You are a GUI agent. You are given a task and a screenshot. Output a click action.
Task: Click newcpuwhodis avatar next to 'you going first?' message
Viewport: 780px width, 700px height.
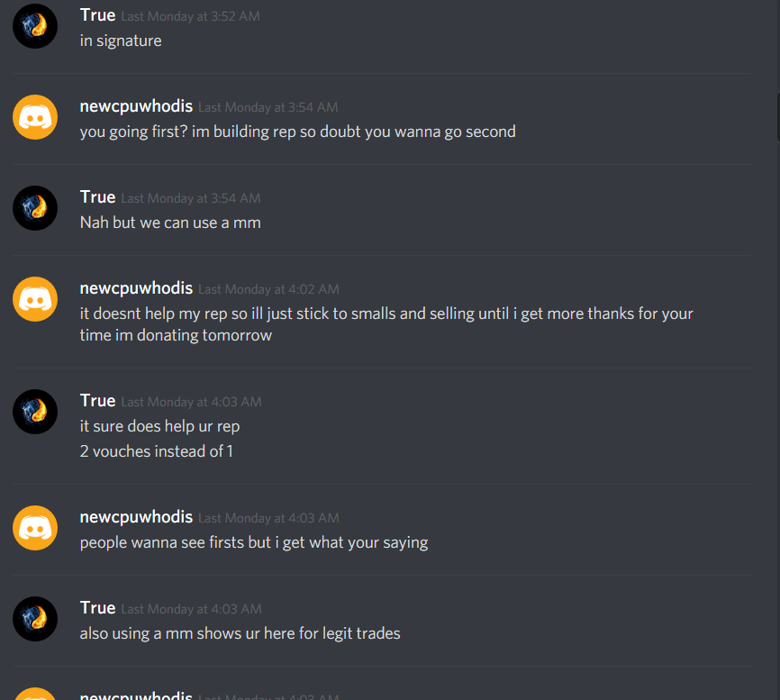click(x=35, y=117)
